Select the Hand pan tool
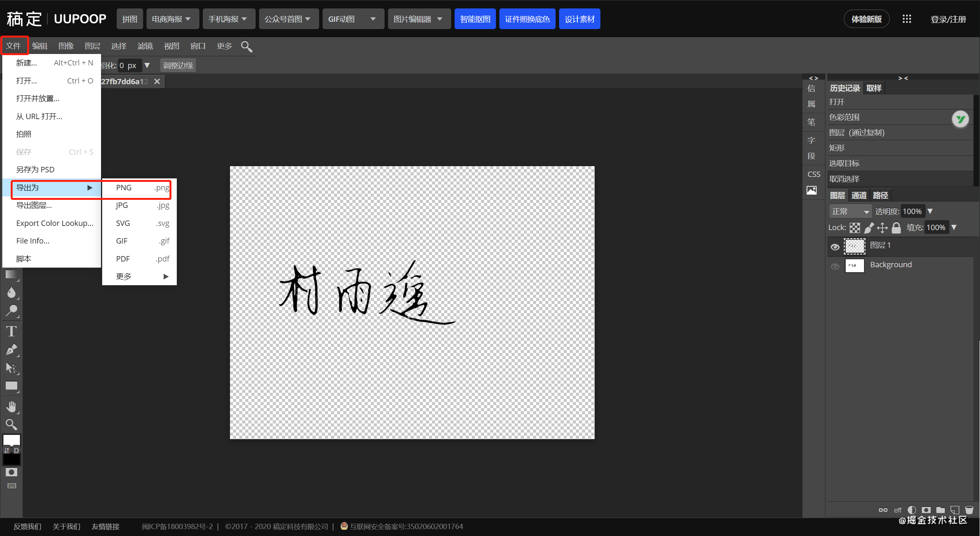Image resolution: width=980 pixels, height=536 pixels. pyautogui.click(x=11, y=407)
